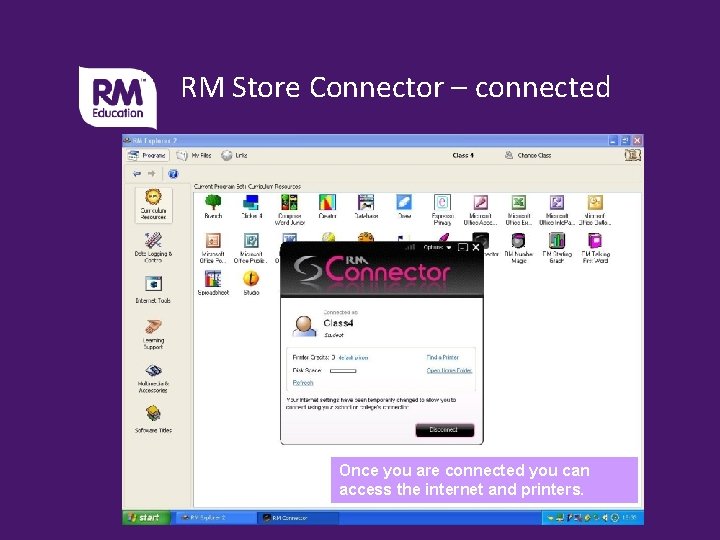Launch the Studio program icon
Image resolution: width=720 pixels, height=540 pixels.
click(251, 283)
